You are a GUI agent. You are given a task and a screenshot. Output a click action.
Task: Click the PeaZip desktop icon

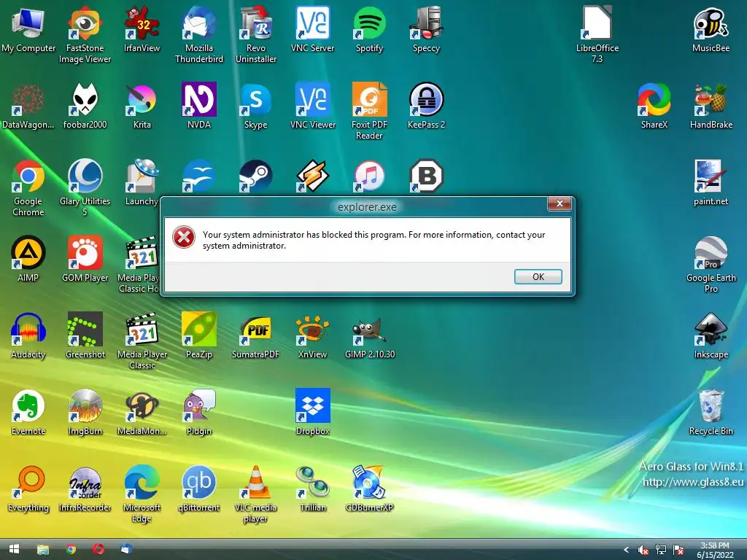(x=199, y=335)
